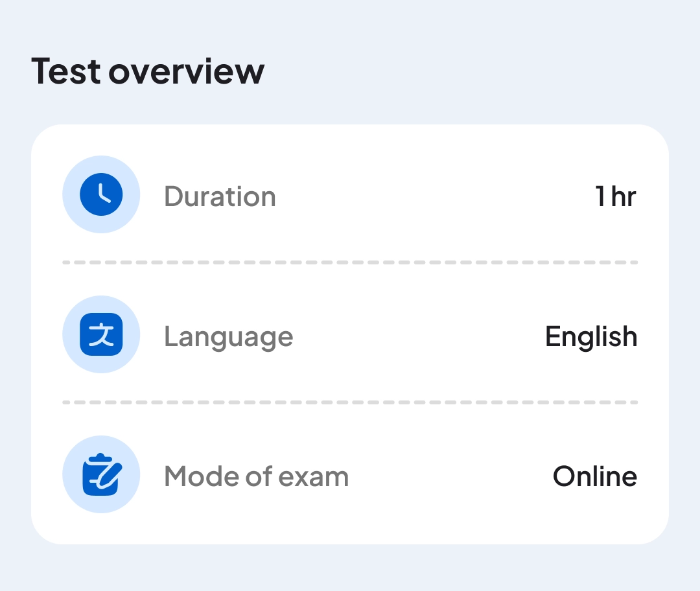Select the Language label text
The image size is (700, 591).
228,337
